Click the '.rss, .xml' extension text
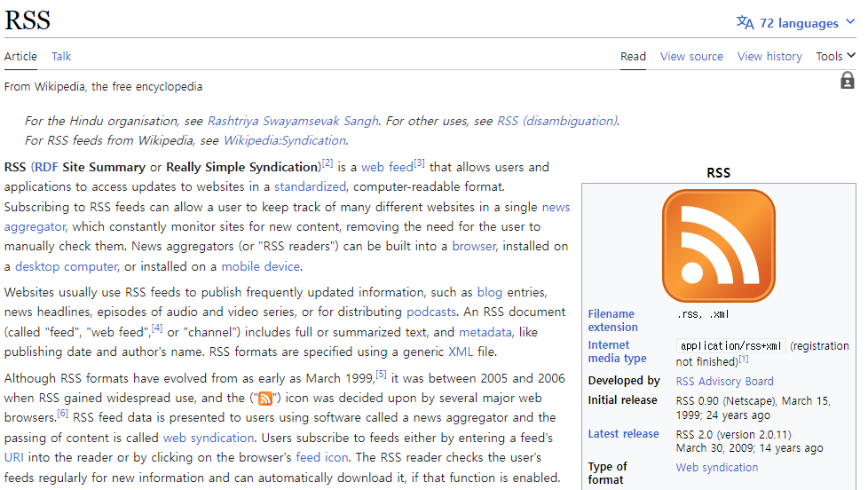Screen dimensions: 868x490 (x=703, y=314)
